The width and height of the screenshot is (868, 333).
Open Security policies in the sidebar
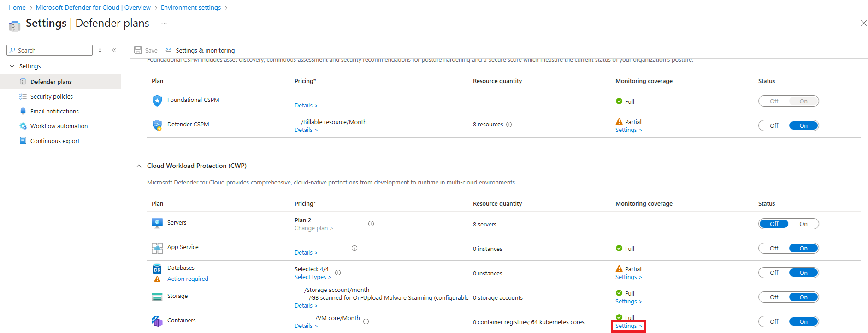[x=51, y=97]
